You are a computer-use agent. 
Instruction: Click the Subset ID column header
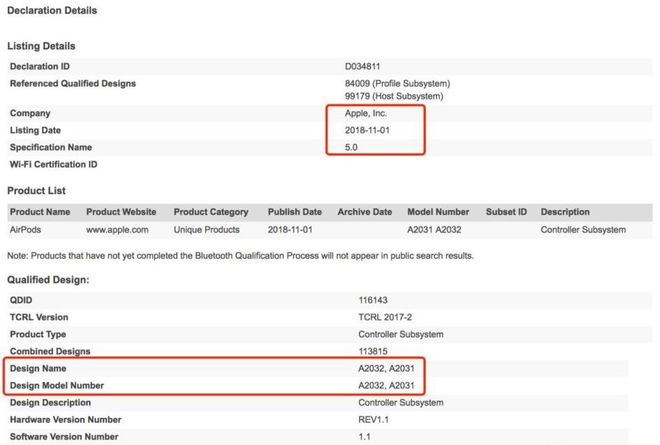tap(506, 212)
